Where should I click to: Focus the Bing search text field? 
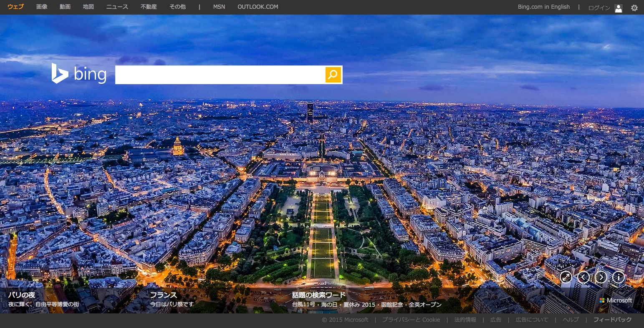220,75
